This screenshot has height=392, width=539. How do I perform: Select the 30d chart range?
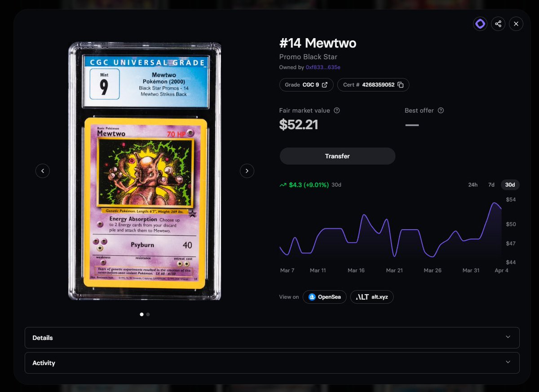pos(510,185)
